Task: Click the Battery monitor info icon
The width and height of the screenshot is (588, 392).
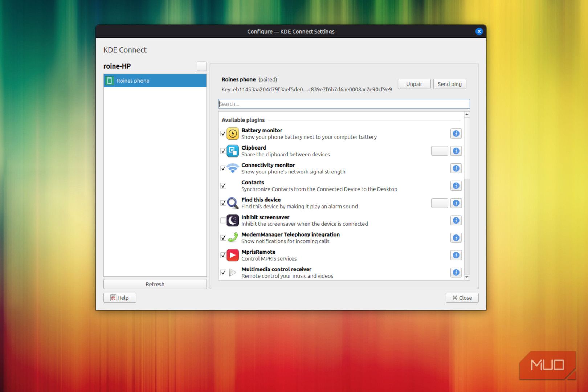Action: pos(456,134)
